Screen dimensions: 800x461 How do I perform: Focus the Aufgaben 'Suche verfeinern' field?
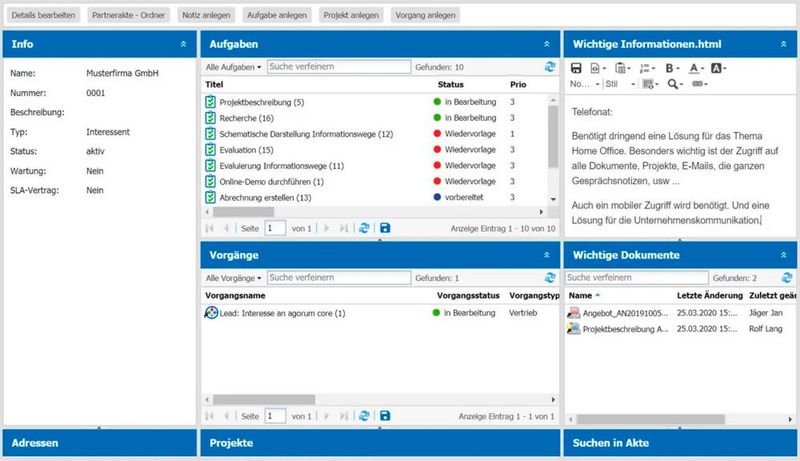339,67
